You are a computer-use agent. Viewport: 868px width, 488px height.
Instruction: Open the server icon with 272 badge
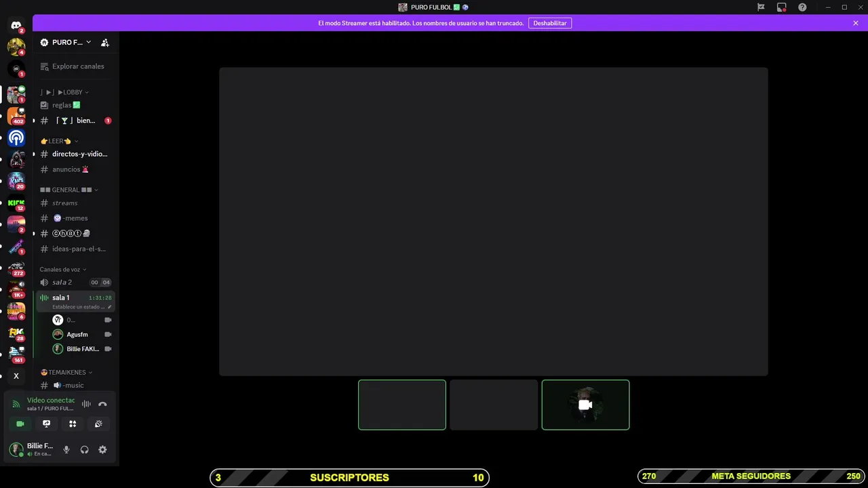click(16, 268)
